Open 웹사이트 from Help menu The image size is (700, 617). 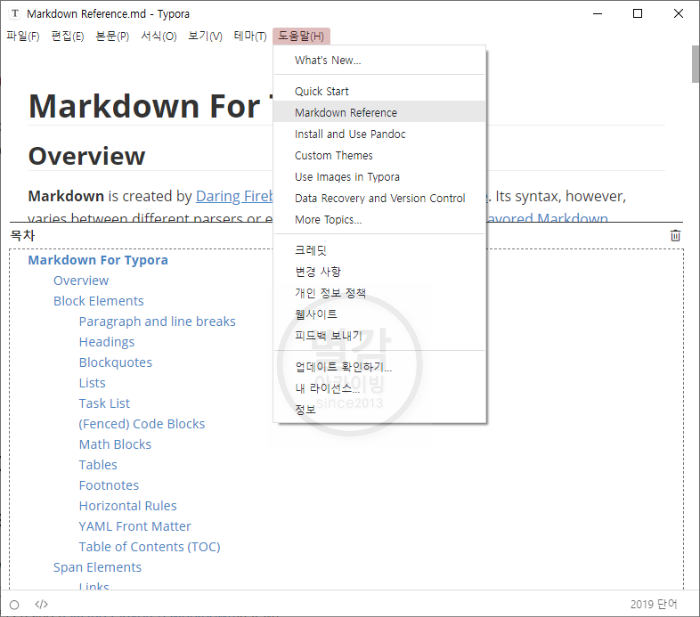[379, 314]
